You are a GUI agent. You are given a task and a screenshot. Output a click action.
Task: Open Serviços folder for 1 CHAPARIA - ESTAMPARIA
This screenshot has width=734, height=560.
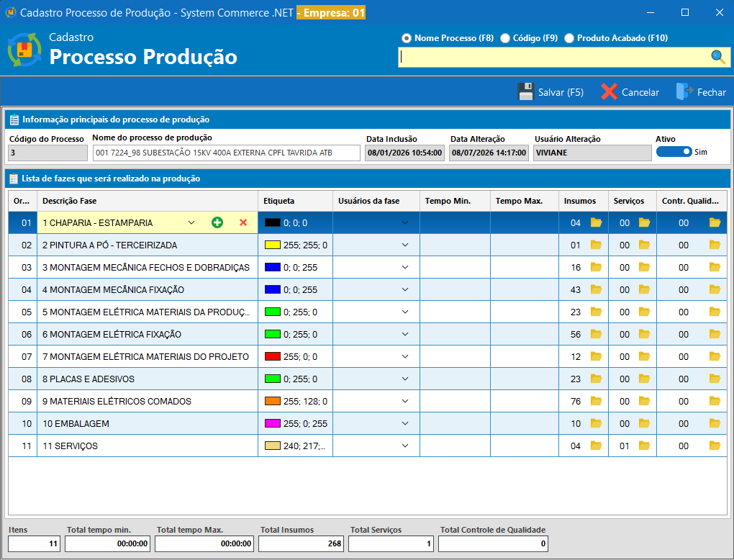(645, 222)
